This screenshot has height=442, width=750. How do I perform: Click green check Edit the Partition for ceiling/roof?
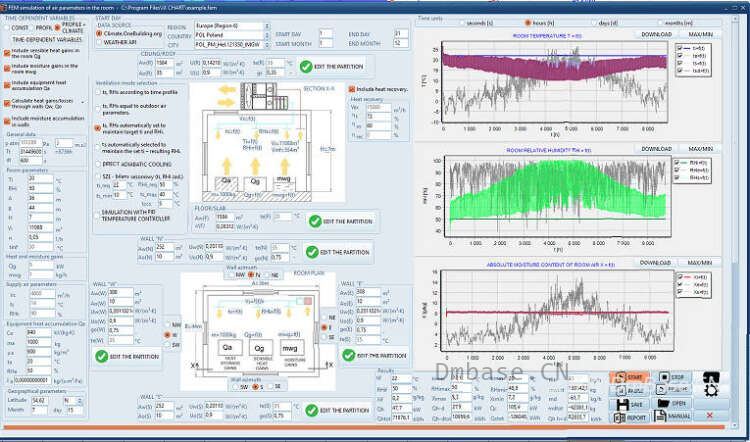click(331, 67)
